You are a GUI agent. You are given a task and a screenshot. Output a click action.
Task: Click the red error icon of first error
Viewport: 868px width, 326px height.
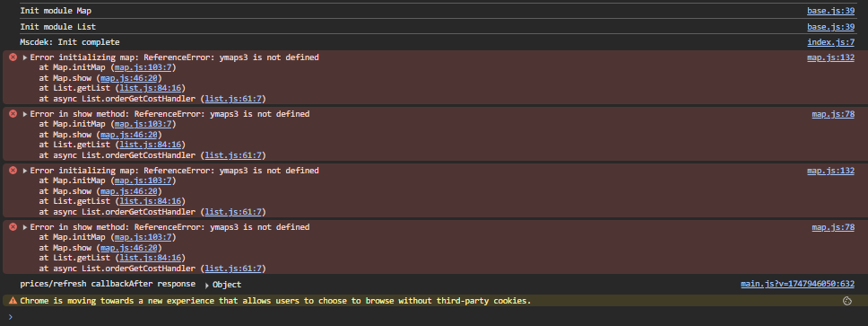[13, 57]
